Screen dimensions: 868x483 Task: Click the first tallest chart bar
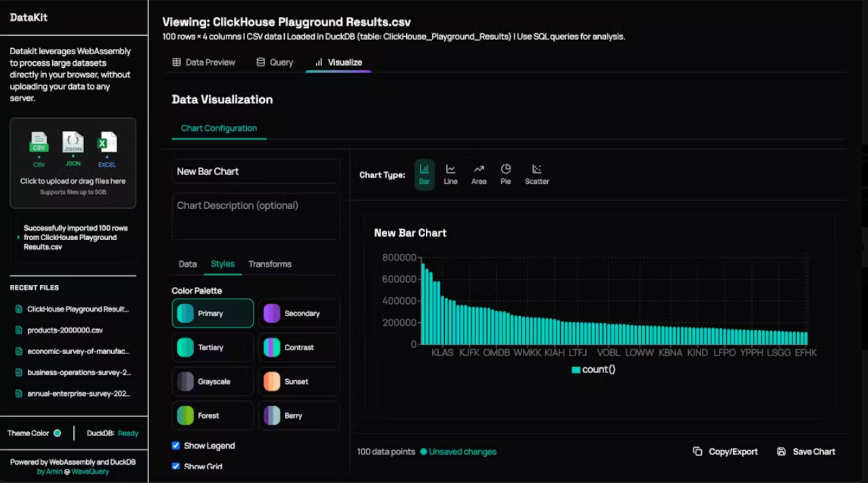tap(423, 304)
